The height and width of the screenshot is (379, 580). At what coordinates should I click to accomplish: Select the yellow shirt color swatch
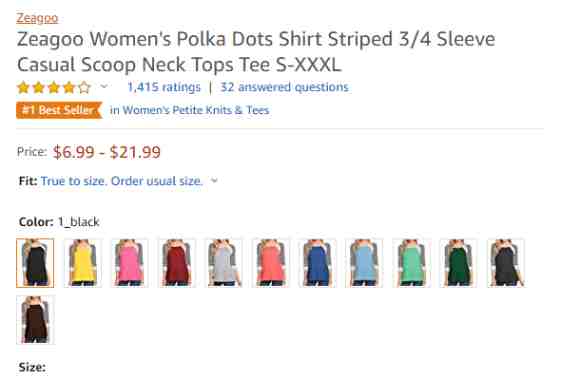pos(82,263)
